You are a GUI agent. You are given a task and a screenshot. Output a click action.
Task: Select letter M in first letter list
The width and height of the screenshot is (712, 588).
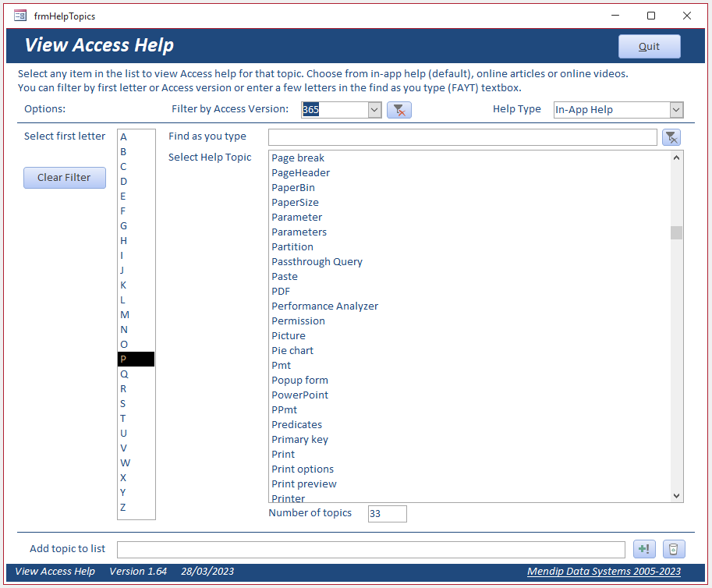coord(136,314)
